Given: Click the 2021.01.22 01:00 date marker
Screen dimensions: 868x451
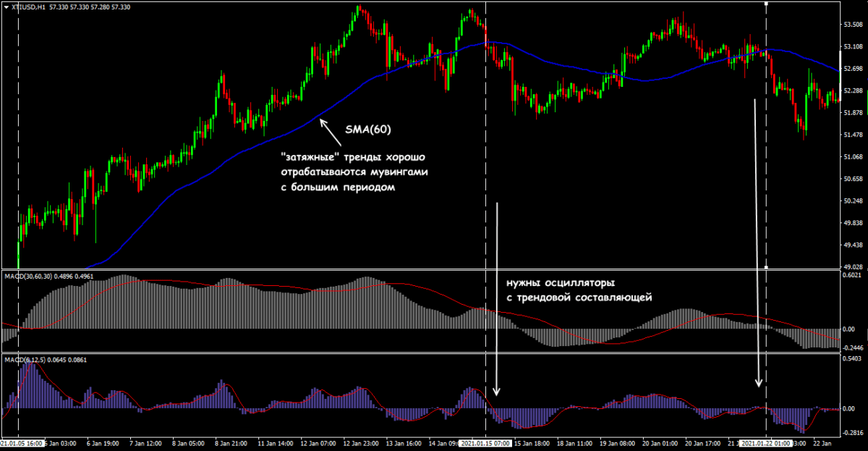Looking at the screenshot, I should [766, 442].
